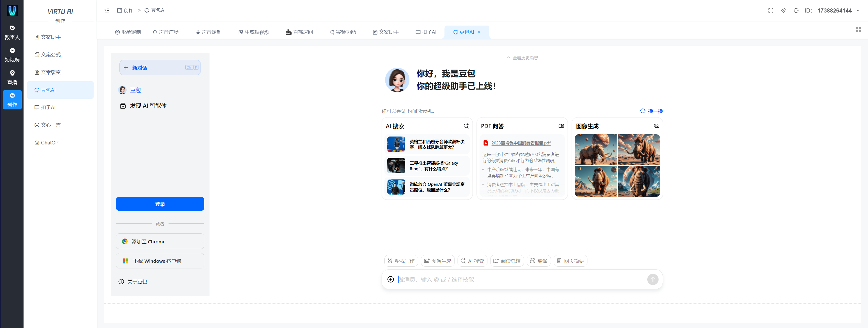Collapse the side menu with fold icon

107,10
